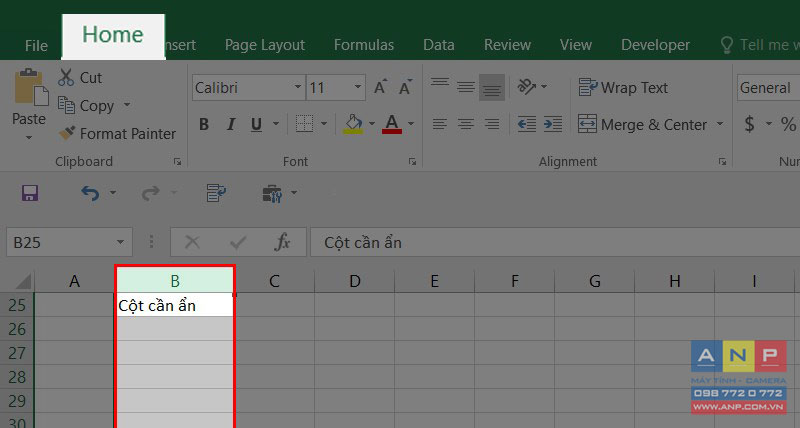
Task: Open the Calibri font name dropdown
Action: (298, 87)
